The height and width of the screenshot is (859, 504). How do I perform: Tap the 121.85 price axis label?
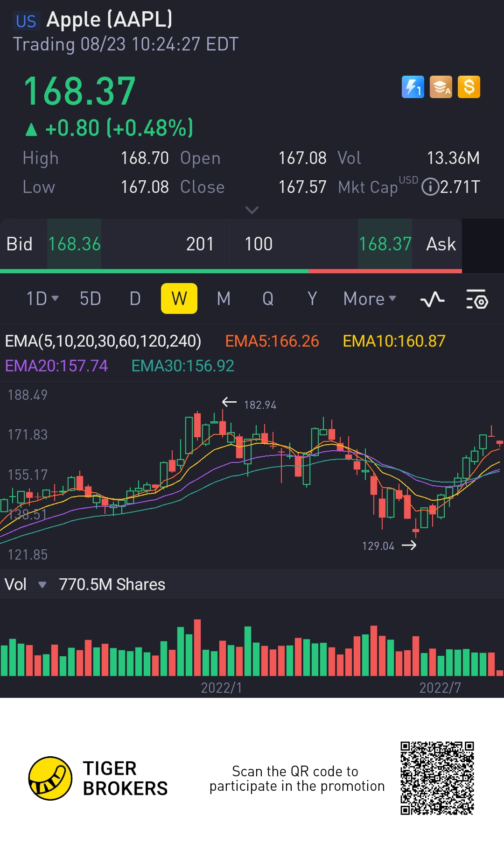pos(28,554)
